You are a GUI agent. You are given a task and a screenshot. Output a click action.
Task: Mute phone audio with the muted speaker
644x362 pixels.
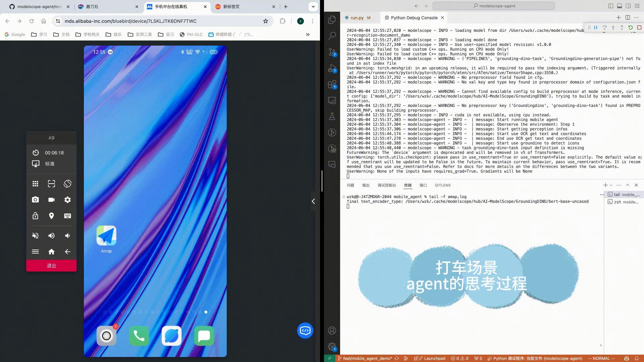pos(35,236)
